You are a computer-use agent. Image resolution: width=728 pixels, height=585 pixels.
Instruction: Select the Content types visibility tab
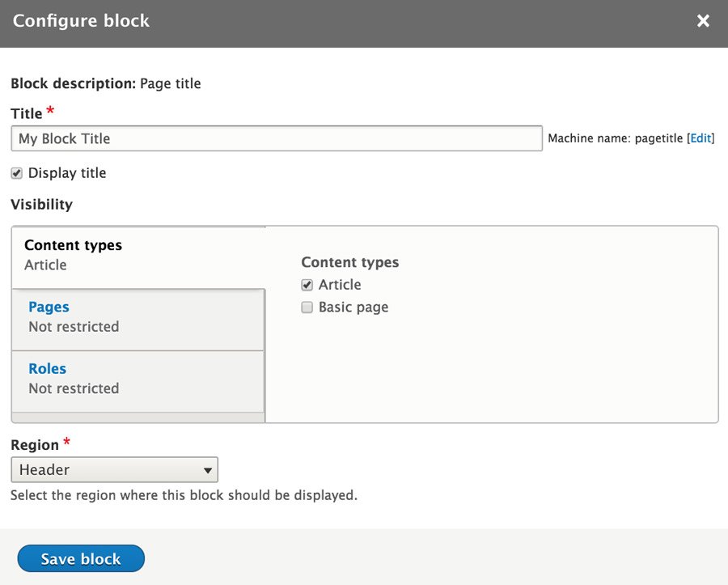point(72,244)
